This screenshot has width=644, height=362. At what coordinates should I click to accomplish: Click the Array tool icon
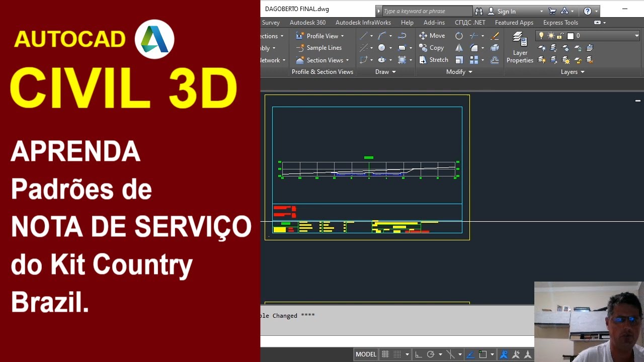coord(474,60)
